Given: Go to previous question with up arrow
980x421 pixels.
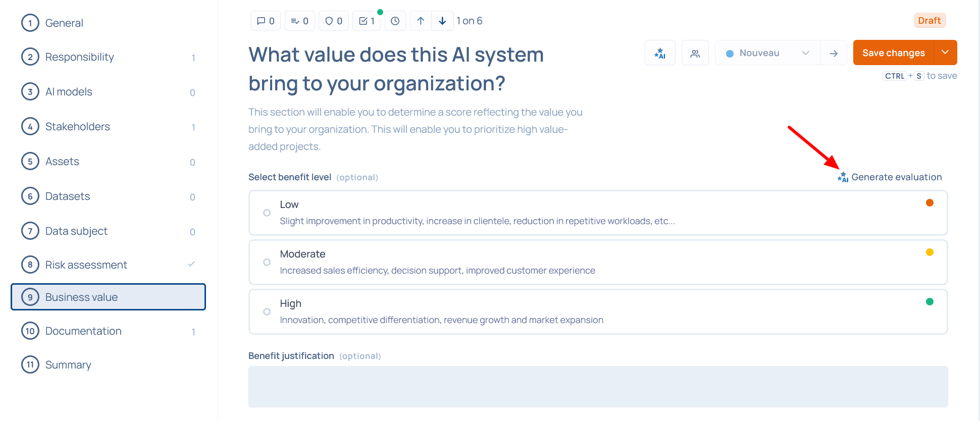Looking at the screenshot, I should point(421,21).
